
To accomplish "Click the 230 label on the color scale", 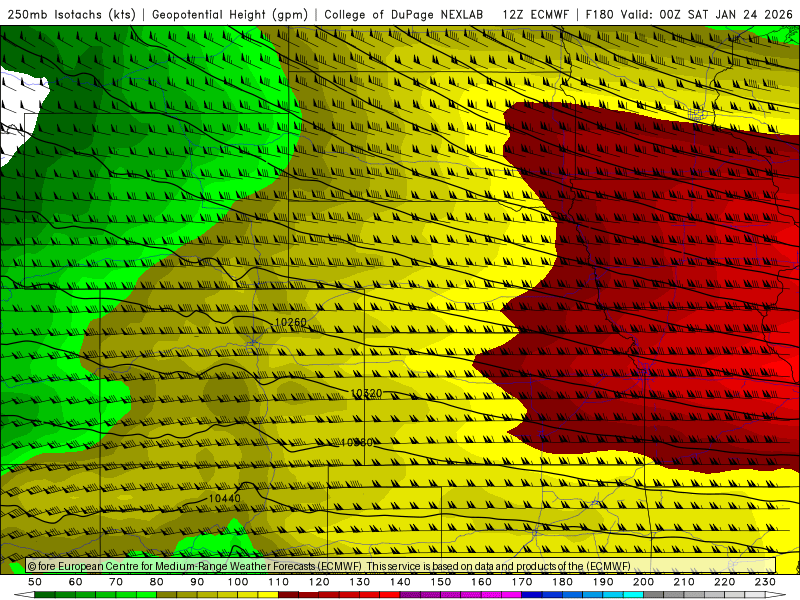I will (765, 582).
